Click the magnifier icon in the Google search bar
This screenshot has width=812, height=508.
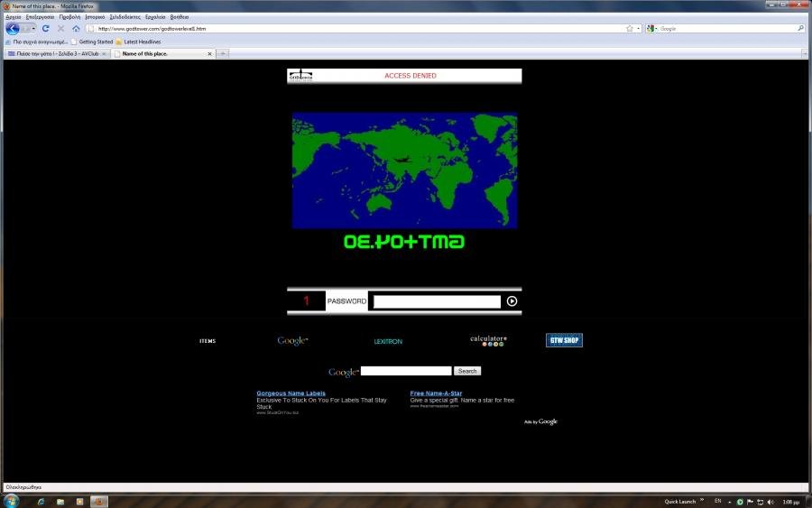coord(800,29)
